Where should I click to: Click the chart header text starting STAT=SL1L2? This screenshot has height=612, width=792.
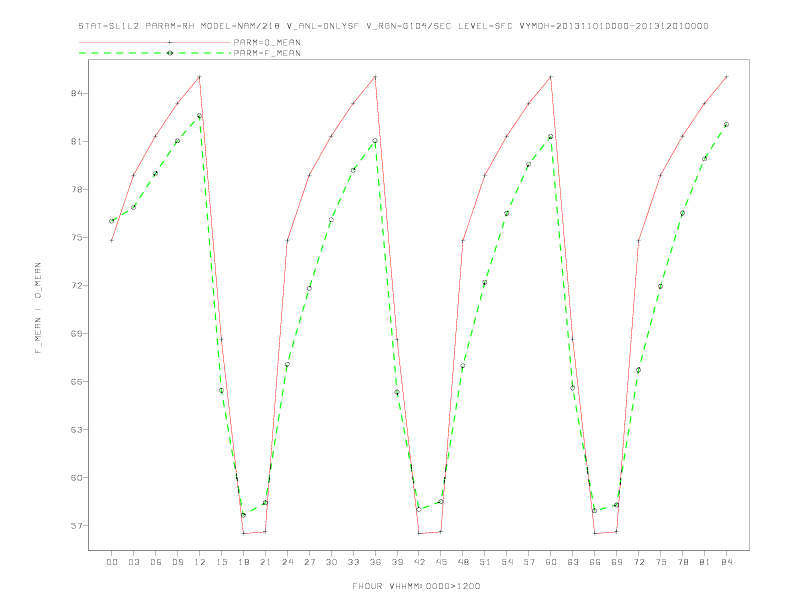(x=393, y=26)
